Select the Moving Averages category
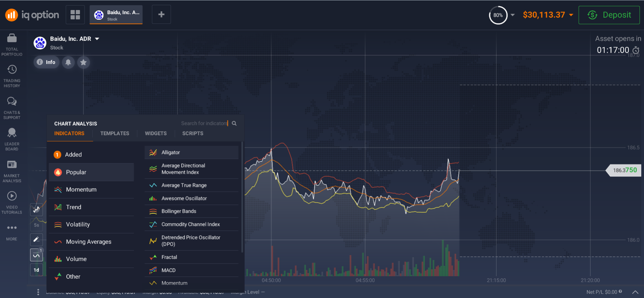 coord(91,242)
